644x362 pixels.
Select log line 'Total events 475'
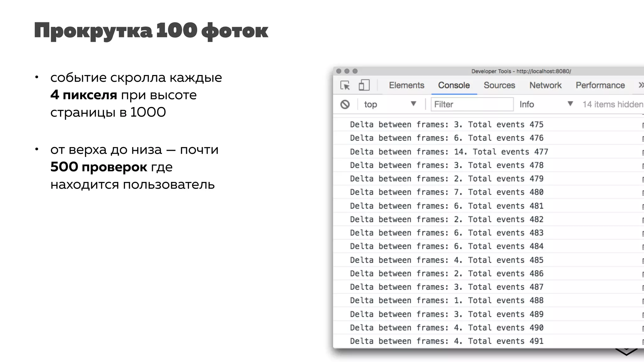488,124
